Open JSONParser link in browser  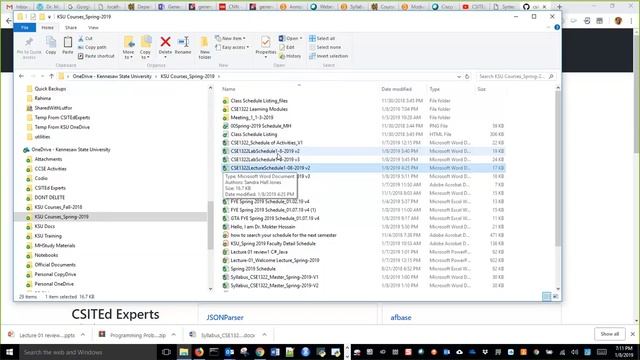[x=225, y=317]
